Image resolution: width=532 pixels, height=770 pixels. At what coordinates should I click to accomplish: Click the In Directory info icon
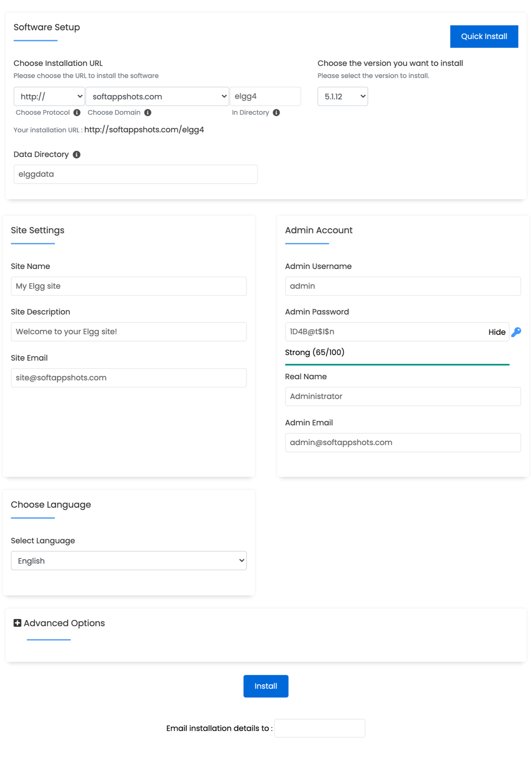coord(276,112)
